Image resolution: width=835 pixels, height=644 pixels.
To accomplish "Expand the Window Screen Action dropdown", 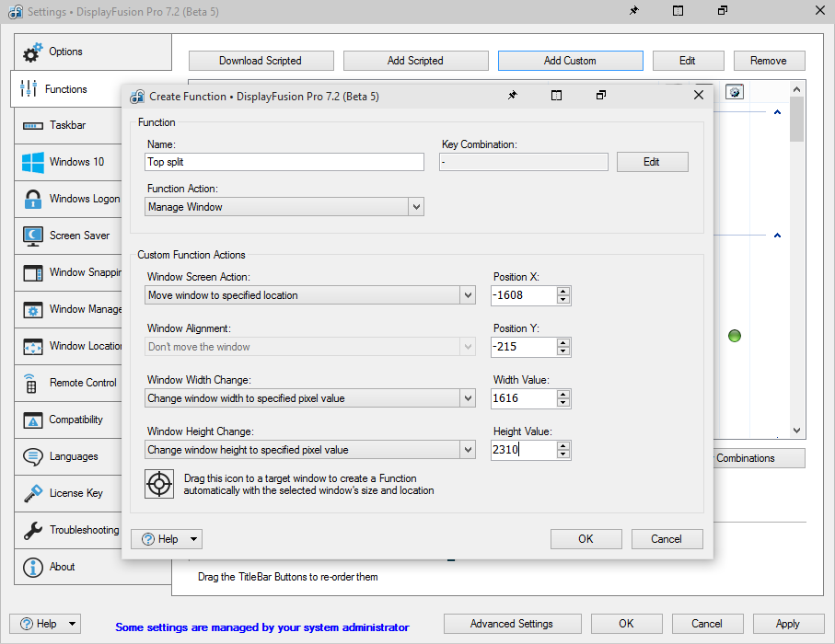I will tap(468, 295).
